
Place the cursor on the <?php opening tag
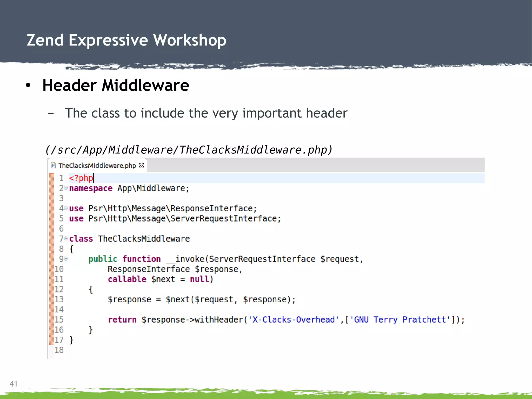[81, 178]
